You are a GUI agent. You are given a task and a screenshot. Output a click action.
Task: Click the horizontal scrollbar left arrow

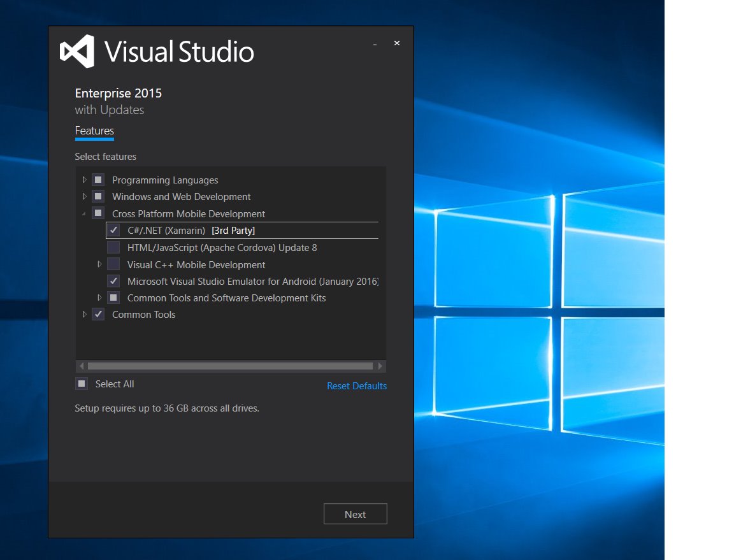pyautogui.click(x=82, y=366)
